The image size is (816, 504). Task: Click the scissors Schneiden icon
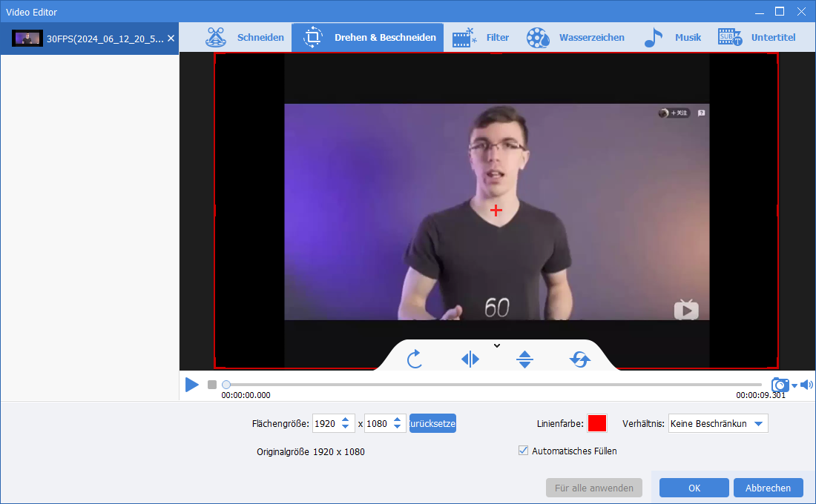point(216,38)
